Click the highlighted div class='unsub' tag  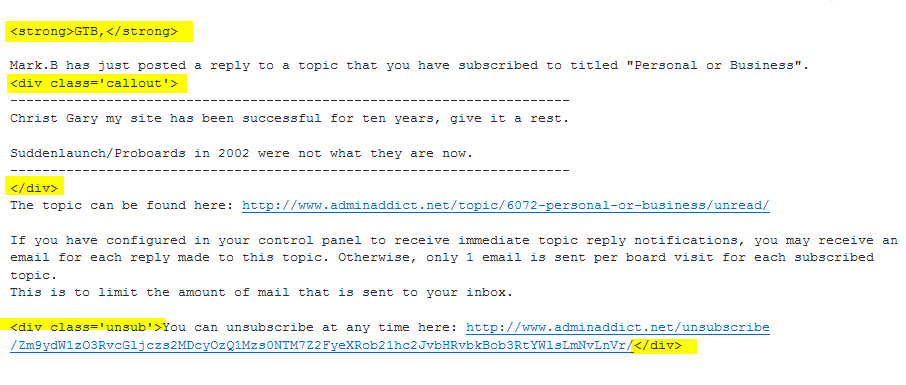click(86, 328)
